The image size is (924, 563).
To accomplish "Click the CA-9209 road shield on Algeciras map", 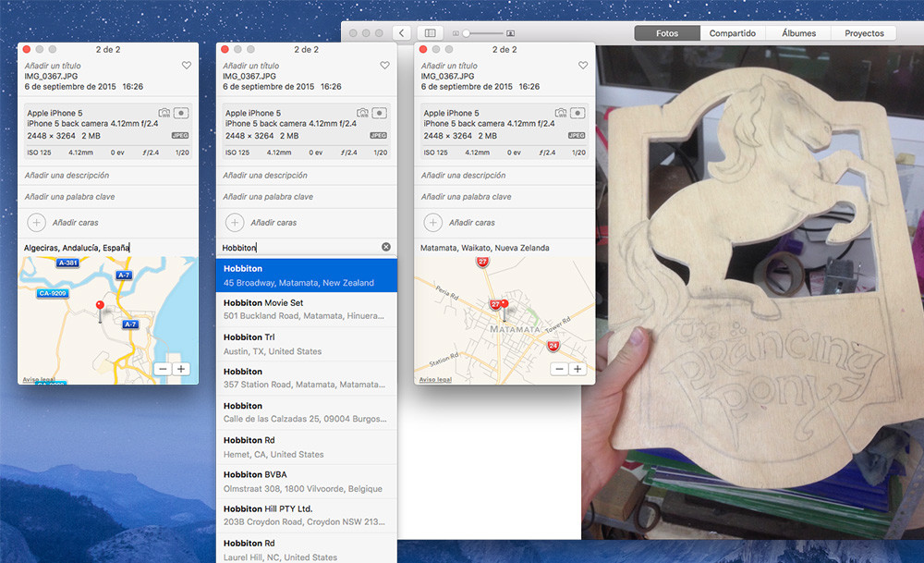I will pyautogui.click(x=53, y=293).
